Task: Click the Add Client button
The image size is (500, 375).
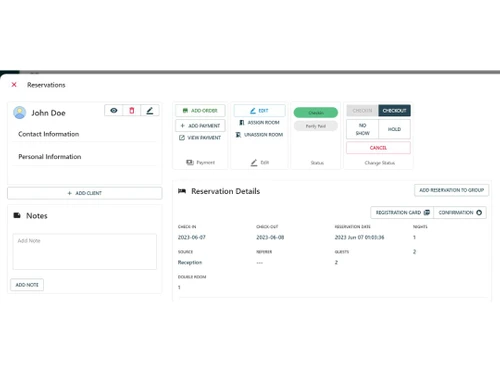Action: (85, 193)
